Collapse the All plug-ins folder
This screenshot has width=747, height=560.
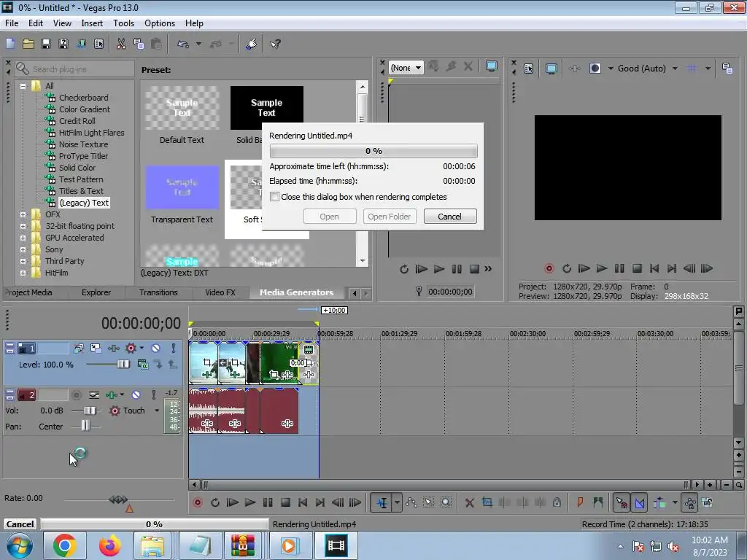tap(23, 86)
